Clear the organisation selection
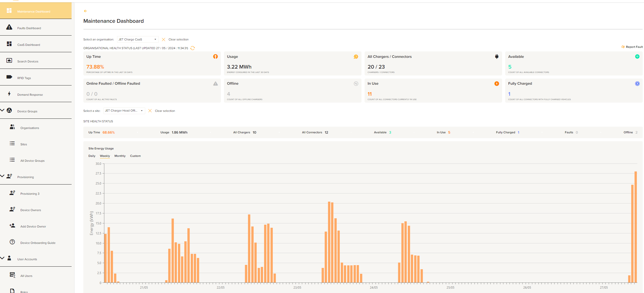The width and height of the screenshot is (644, 293). [175, 39]
